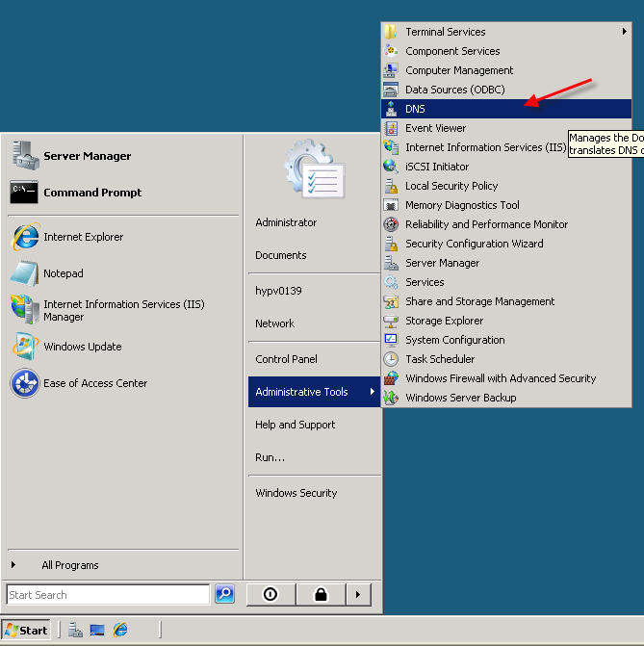The width and height of the screenshot is (644, 646).
Task: Open shutdown options arrow menu
Action: [x=358, y=594]
